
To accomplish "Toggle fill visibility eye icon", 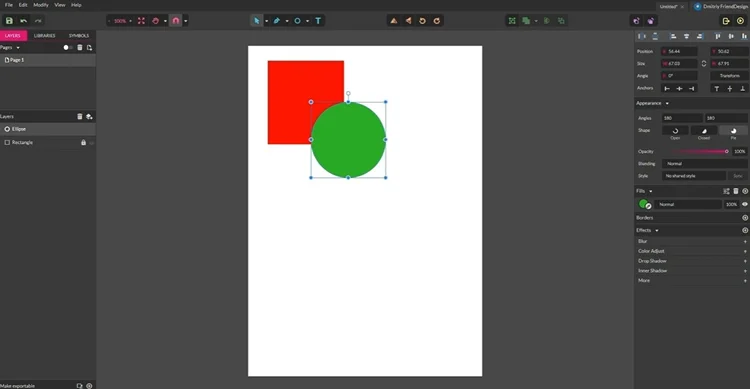I will 745,204.
